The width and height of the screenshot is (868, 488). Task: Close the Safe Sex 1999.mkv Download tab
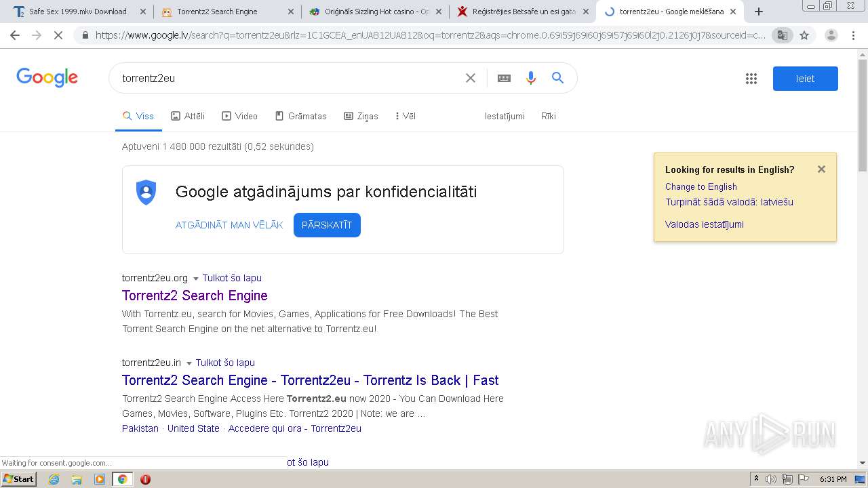click(142, 12)
